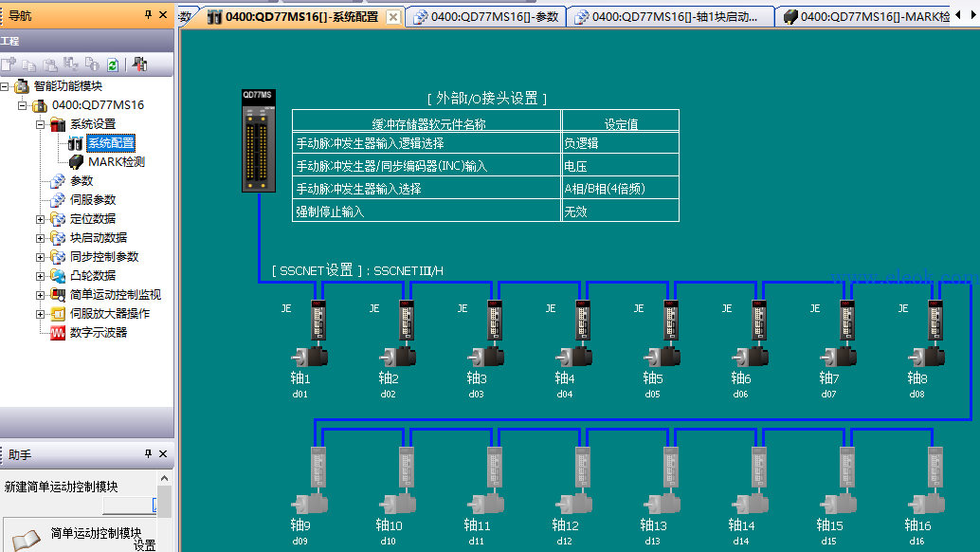The width and height of the screenshot is (980, 552).
Task: Open MARK检测 in the project tree
Action: coord(117,162)
